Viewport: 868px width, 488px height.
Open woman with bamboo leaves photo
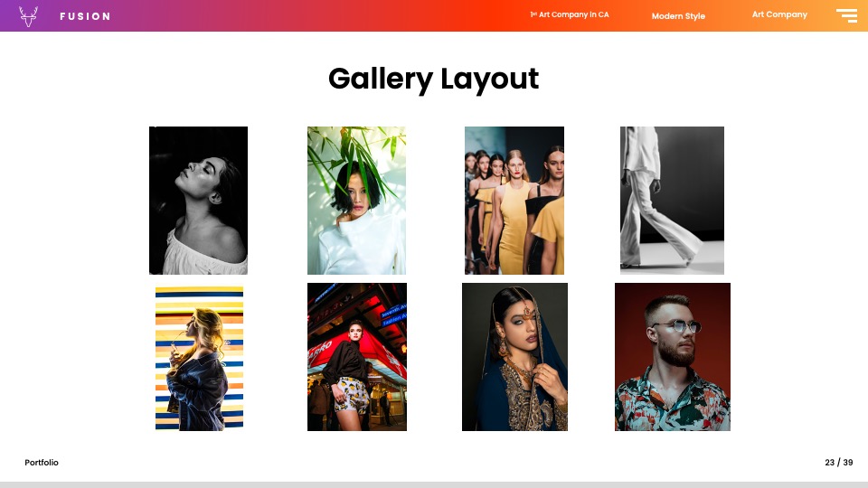pyautogui.click(x=356, y=201)
